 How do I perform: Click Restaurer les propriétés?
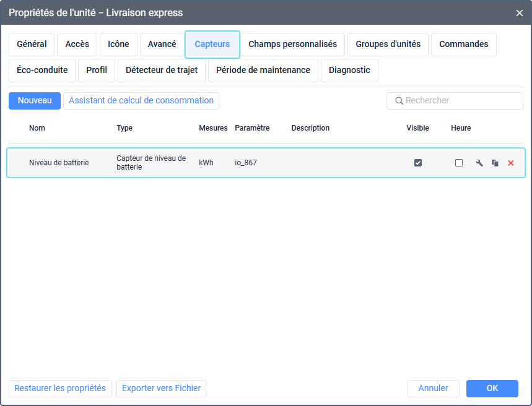60,389
